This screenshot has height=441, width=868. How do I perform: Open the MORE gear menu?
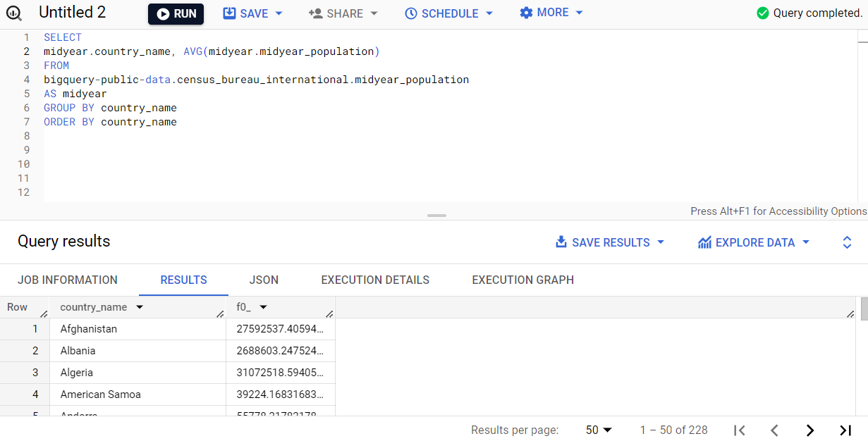(x=551, y=13)
